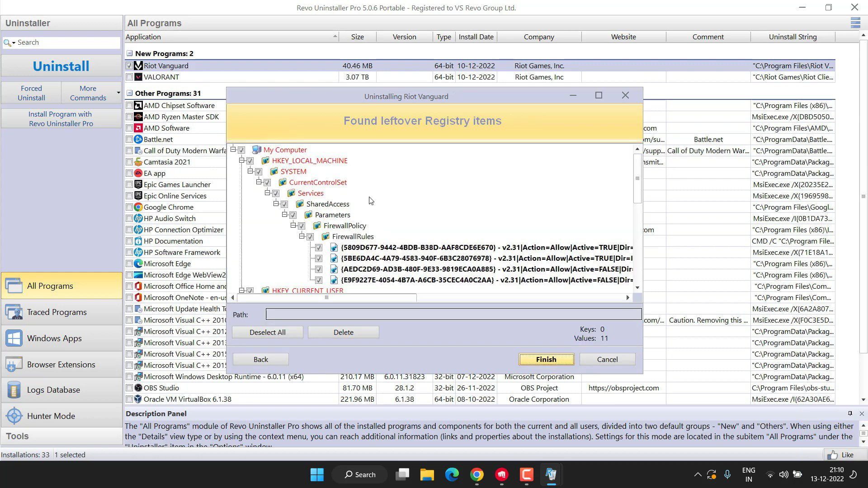
Task: Uncheck the Riot Vanguard checkbox
Action: [129, 66]
